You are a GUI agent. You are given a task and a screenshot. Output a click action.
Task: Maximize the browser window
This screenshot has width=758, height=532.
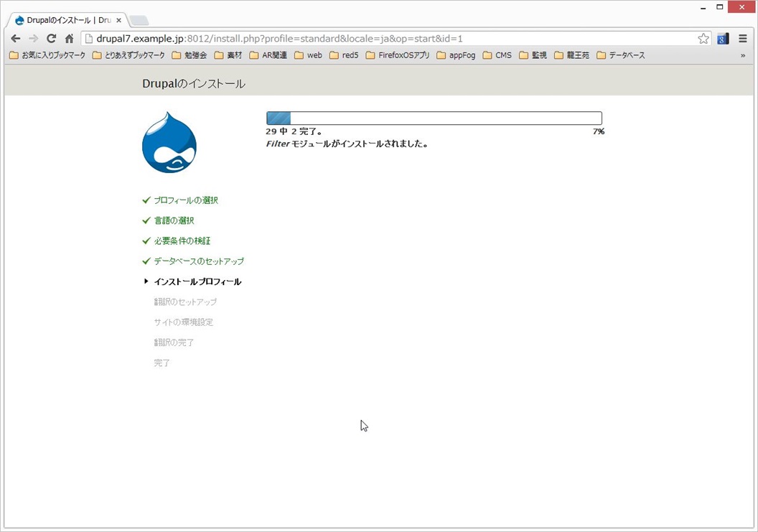coord(719,7)
